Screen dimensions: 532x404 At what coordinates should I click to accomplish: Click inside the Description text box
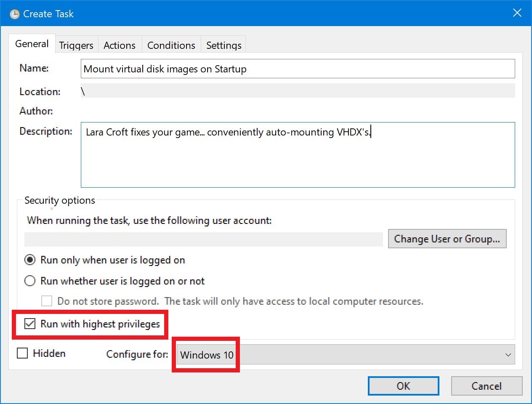point(297,155)
